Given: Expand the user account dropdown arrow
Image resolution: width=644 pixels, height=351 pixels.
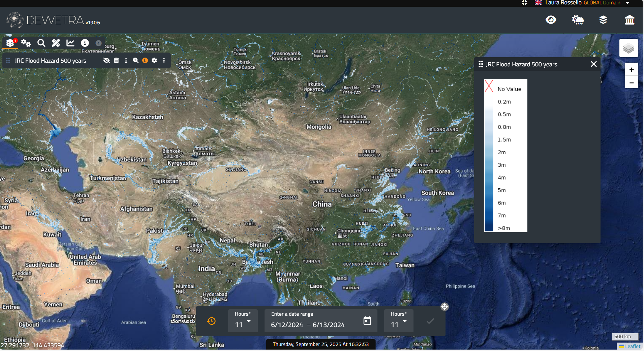Looking at the screenshot, I should point(627,3).
